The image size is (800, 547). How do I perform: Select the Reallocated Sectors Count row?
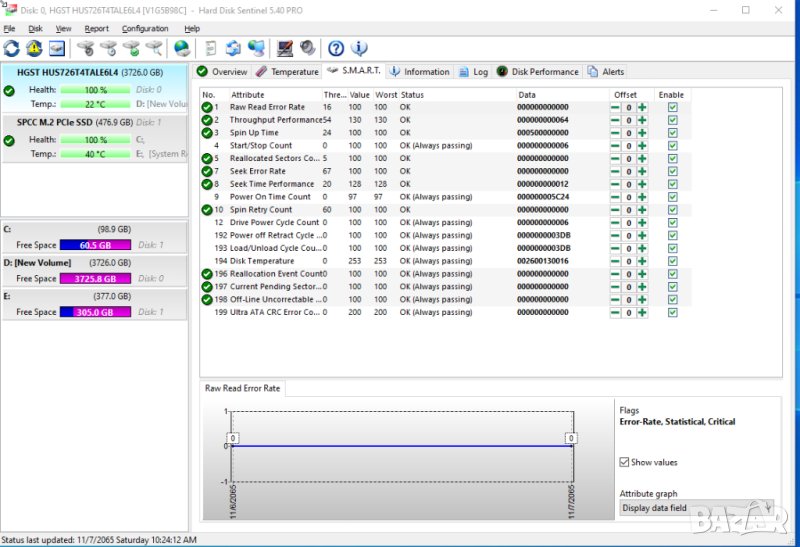click(x=275, y=158)
